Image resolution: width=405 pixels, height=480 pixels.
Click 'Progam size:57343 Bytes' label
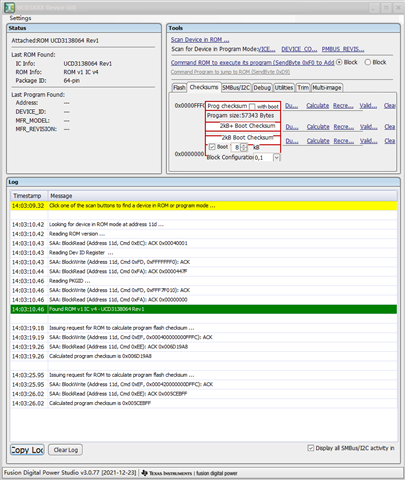pos(240,116)
